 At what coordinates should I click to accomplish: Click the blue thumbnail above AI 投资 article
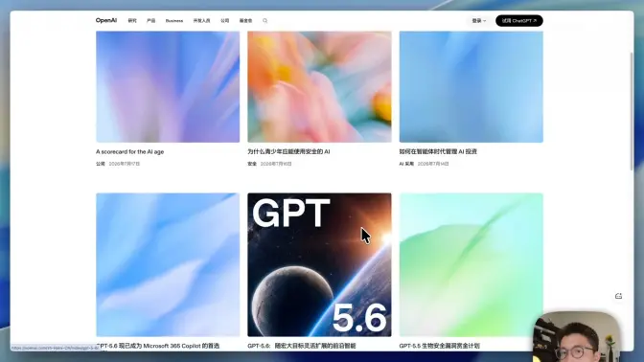(x=471, y=87)
